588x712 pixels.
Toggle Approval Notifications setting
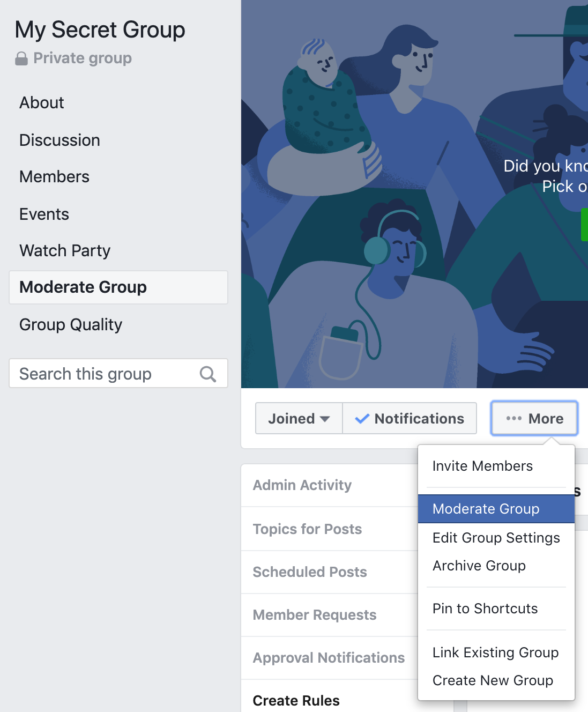click(x=329, y=657)
